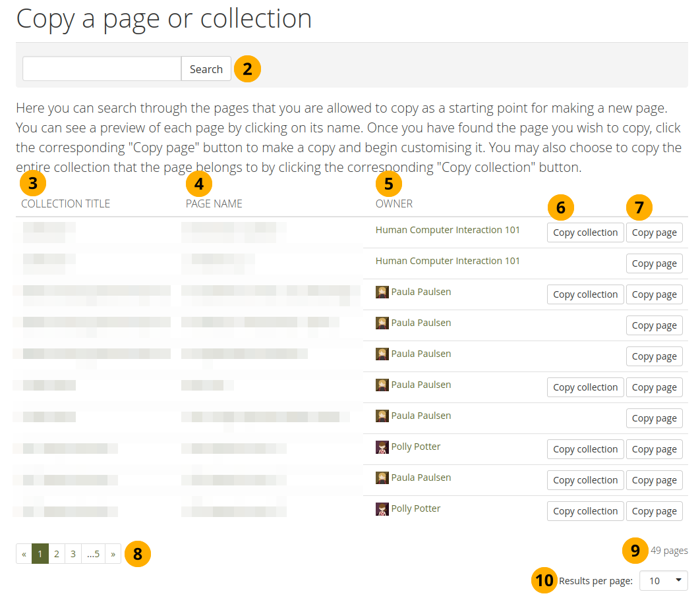The width and height of the screenshot is (700, 602).
Task: Click Polly Potter's avatar in the last row
Action: click(x=382, y=509)
